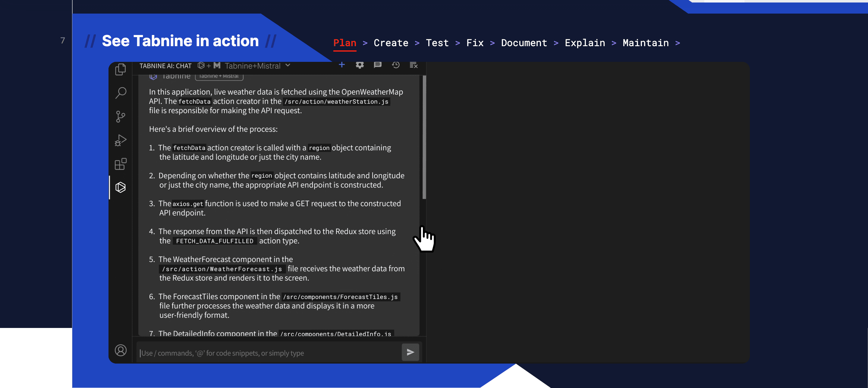Click the Mistral M logo in header

217,65
